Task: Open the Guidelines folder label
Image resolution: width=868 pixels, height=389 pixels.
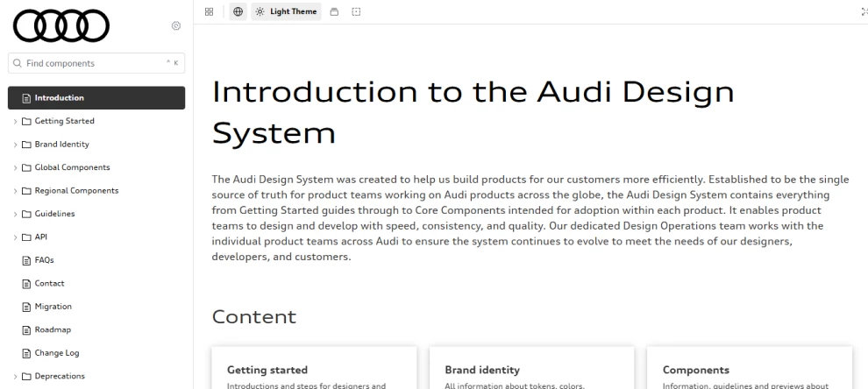Action: (54, 214)
